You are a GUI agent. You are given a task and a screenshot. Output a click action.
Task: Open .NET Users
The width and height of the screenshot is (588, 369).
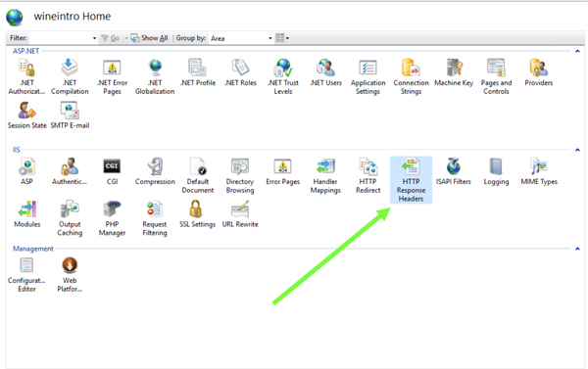[326, 72]
